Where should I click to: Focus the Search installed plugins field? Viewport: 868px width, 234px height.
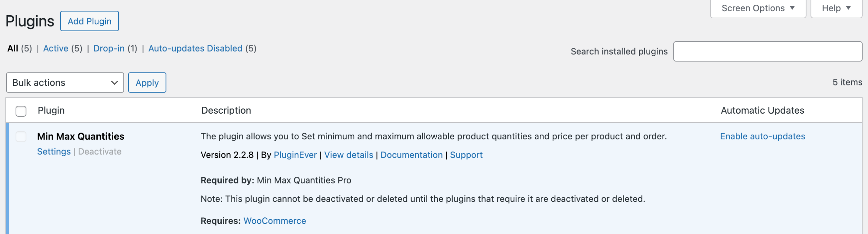(x=767, y=52)
